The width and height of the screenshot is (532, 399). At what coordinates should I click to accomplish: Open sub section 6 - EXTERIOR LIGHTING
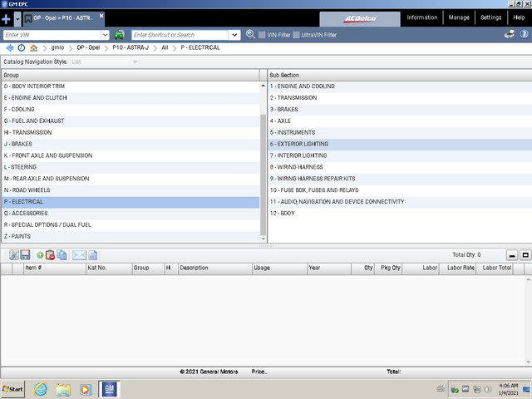400,144
